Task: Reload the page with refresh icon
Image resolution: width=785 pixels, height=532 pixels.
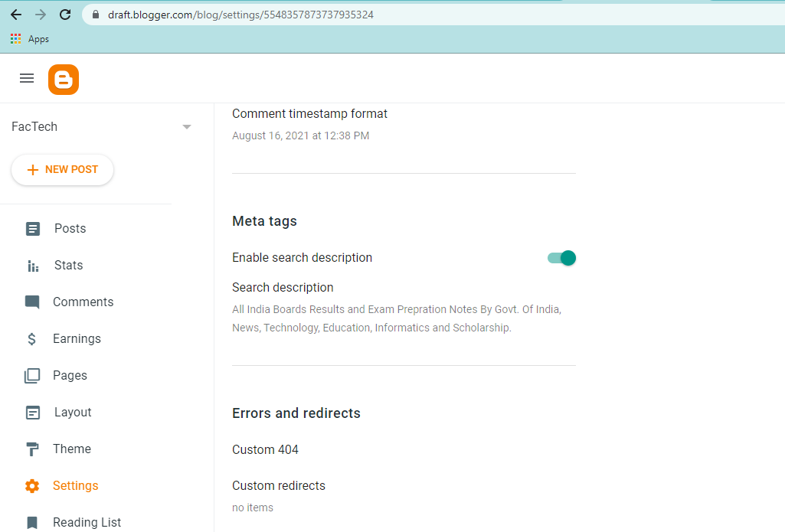Action: 65,15
